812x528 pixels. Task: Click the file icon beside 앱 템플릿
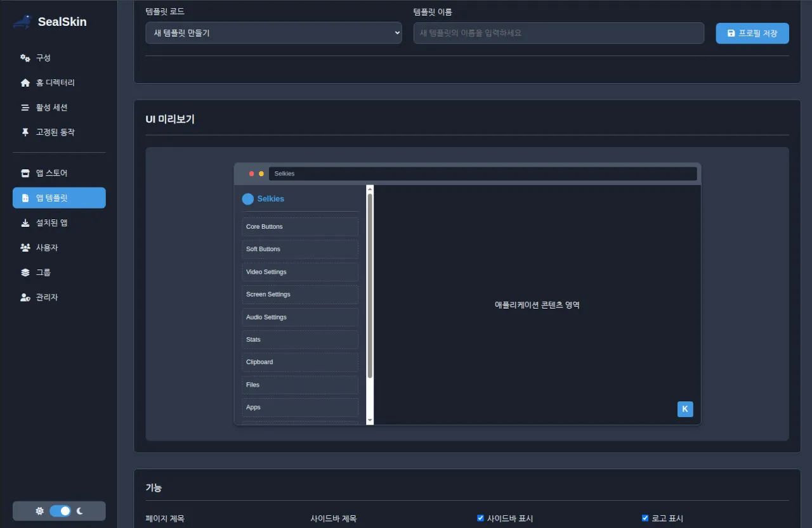25,198
